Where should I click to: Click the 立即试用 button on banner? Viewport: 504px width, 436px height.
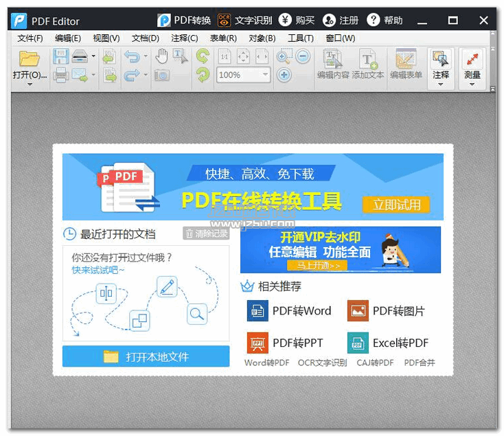(x=396, y=205)
